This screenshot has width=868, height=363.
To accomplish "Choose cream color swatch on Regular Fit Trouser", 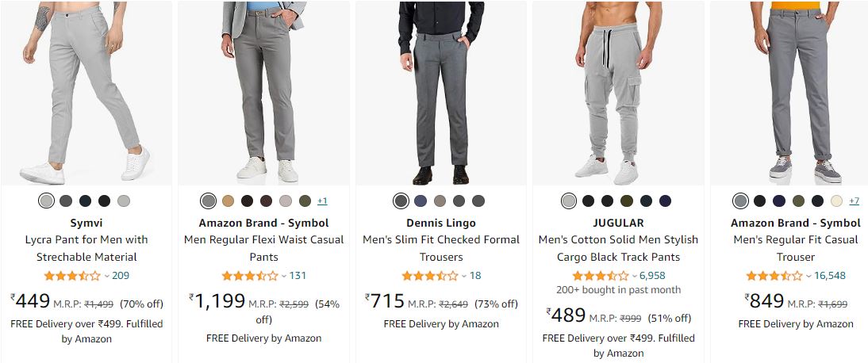I will click(x=836, y=201).
